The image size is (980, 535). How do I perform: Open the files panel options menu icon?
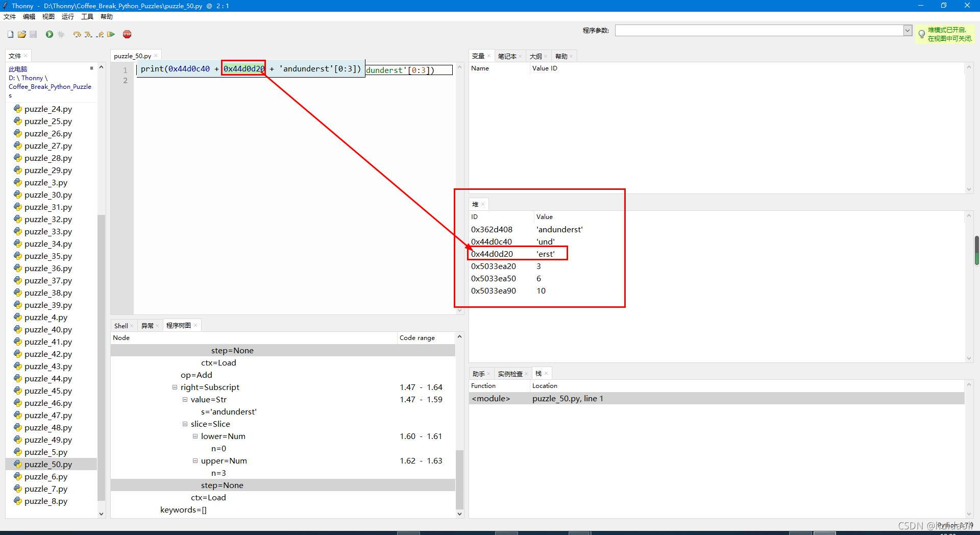coord(91,68)
